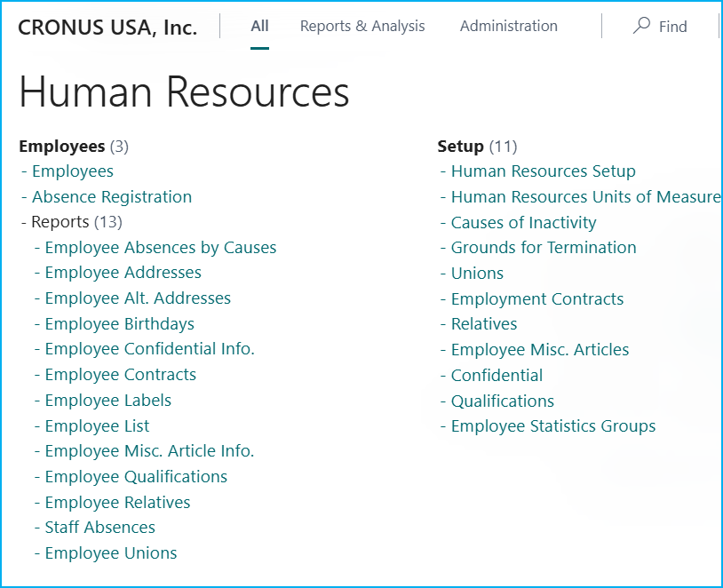Collapse the Reports group under Employees

coord(60,222)
